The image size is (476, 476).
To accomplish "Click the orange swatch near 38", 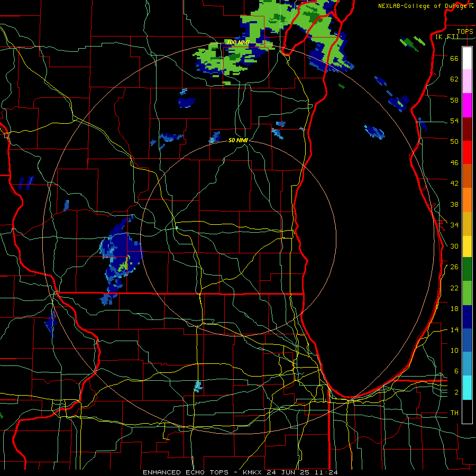I will coord(467,200).
